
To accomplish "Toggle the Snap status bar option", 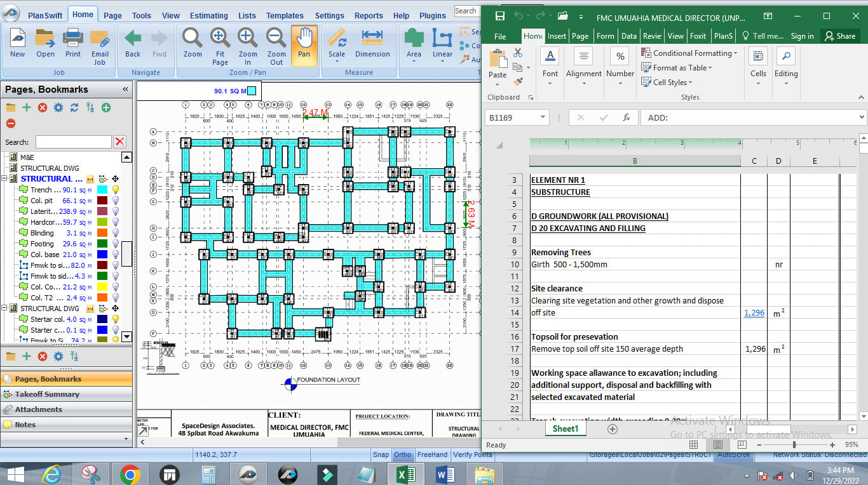I will coord(381,455).
